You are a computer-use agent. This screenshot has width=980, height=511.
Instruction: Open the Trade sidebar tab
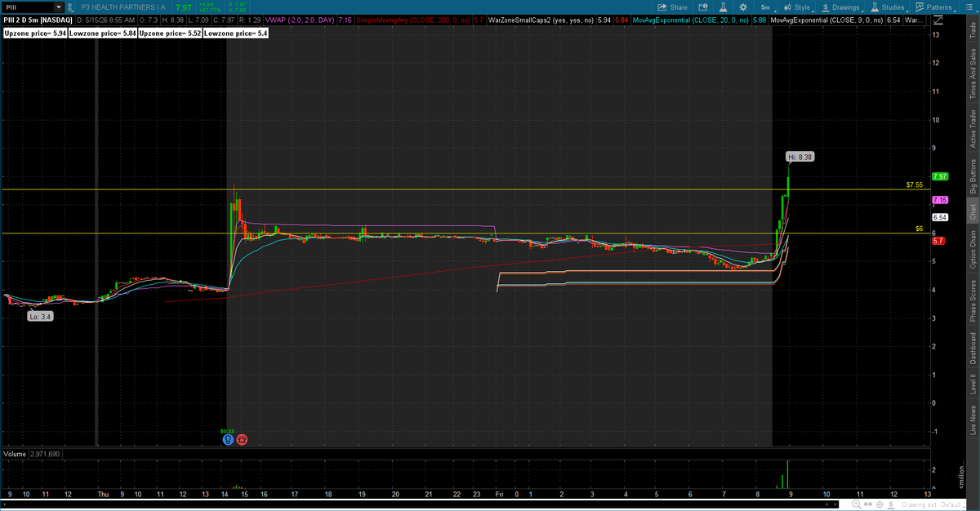(973, 31)
